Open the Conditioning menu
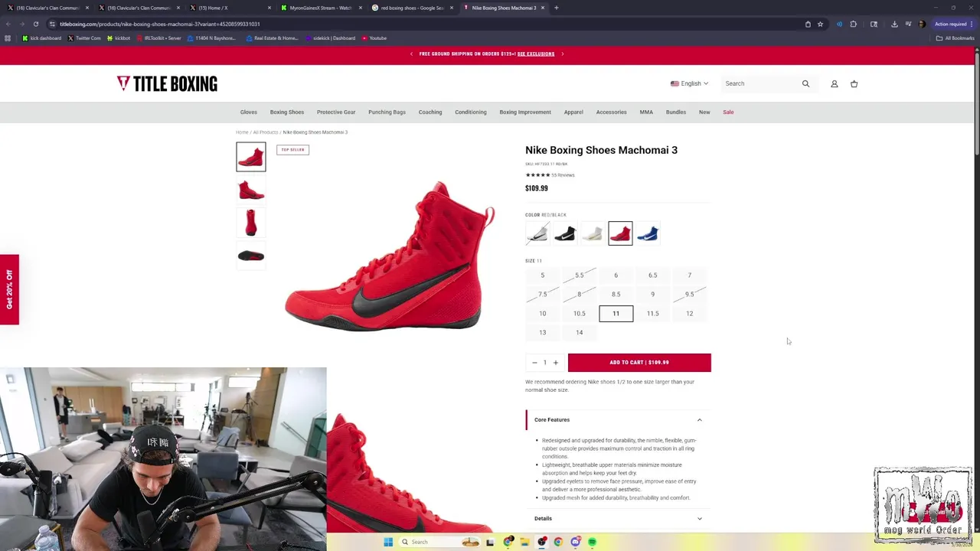 tap(471, 112)
